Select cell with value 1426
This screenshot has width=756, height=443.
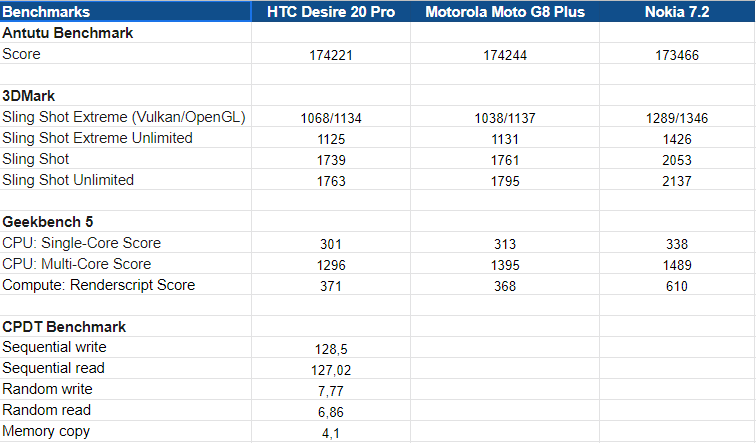(677, 138)
